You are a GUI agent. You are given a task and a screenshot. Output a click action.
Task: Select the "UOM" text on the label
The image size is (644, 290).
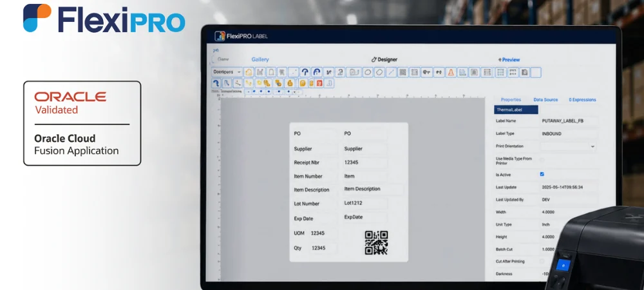(299, 233)
